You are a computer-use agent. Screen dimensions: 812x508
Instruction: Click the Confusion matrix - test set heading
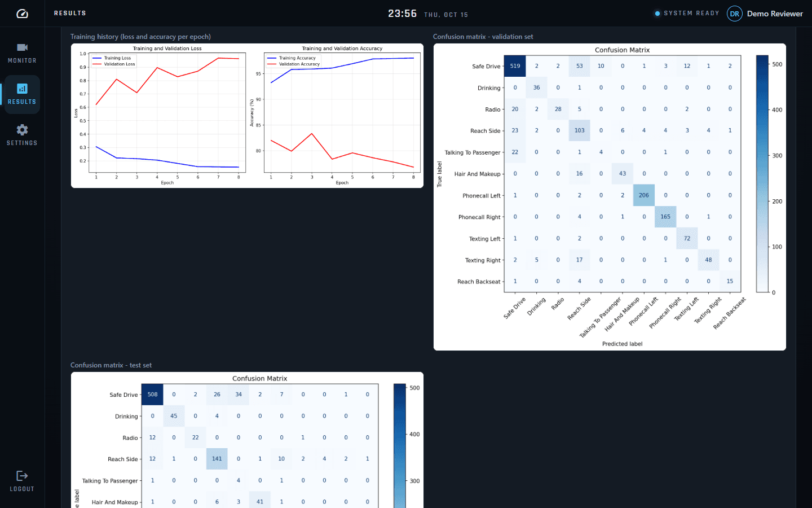point(111,365)
